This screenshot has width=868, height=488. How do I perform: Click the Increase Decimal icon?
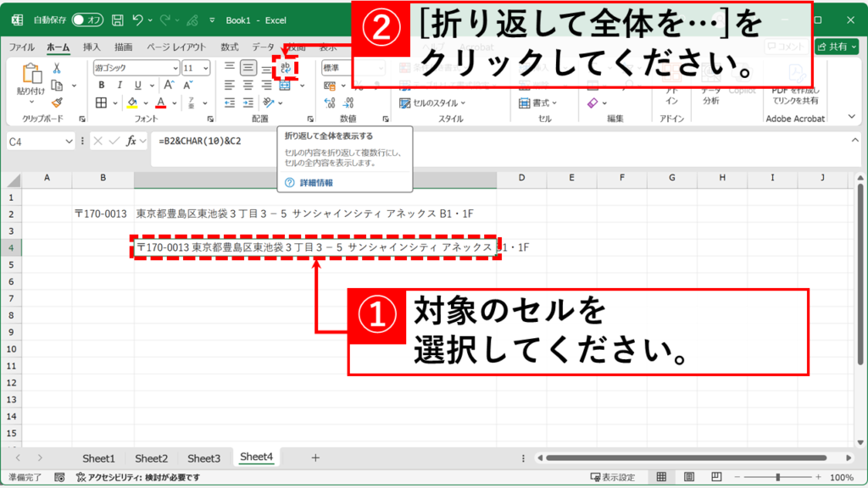(x=330, y=103)
